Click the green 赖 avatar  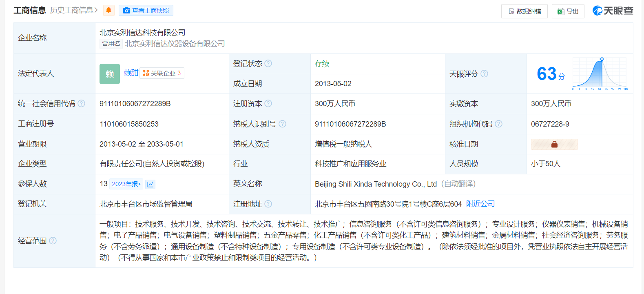pos(110,74)
